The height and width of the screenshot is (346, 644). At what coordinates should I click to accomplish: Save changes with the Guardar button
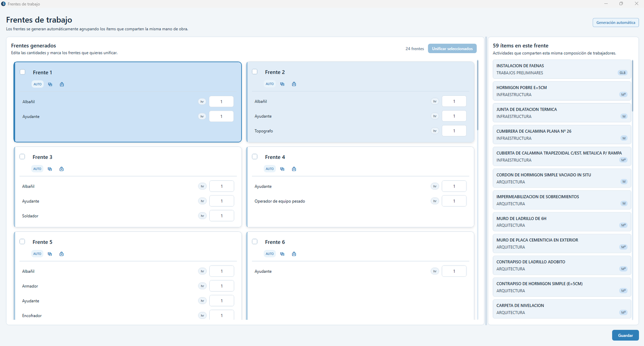[625, 335]
